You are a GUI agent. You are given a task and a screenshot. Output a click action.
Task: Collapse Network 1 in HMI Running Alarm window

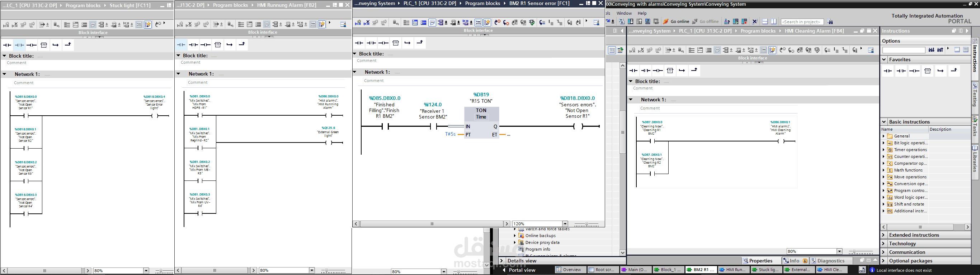coord(178,74)
